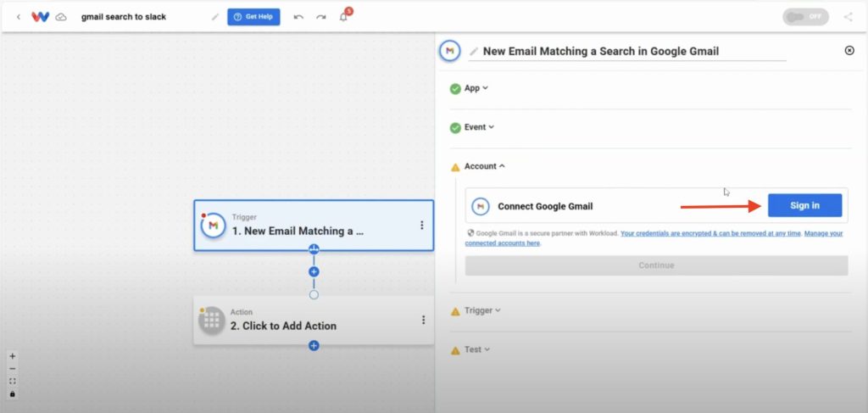Add step with plus between nodes
Image resolution: width=868 pixels, height=413 pixels.
[314, 272]
